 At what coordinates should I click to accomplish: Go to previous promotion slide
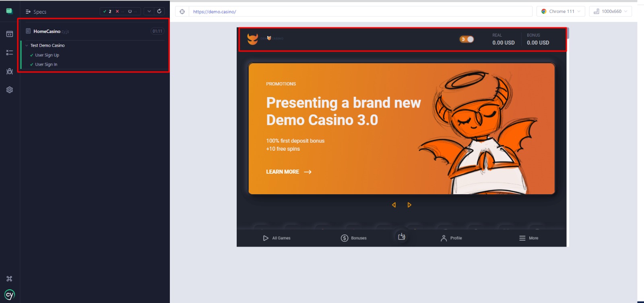coord(394,205)
